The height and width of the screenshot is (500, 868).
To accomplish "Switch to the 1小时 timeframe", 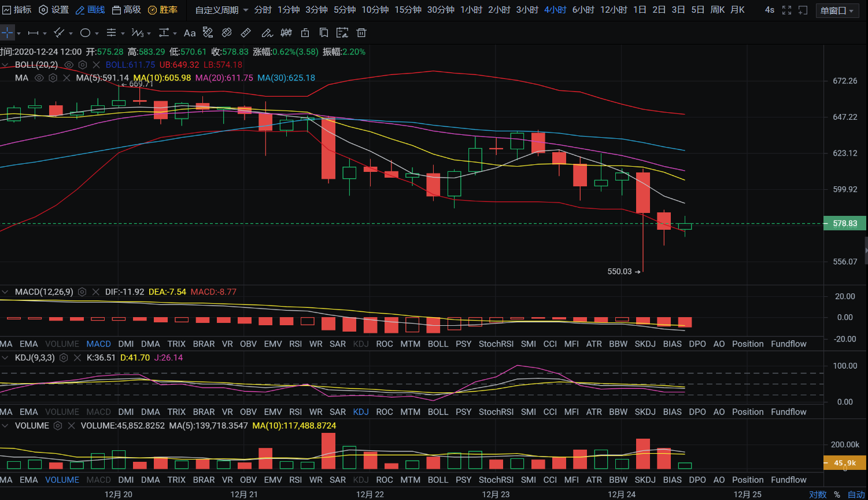I will [x=471, y=10].
